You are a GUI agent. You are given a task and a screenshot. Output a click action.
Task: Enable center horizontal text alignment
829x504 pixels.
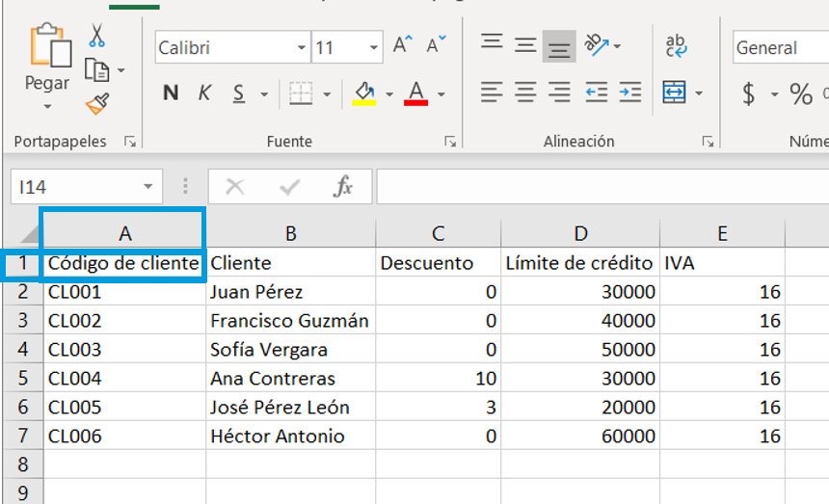pos(525,93)
